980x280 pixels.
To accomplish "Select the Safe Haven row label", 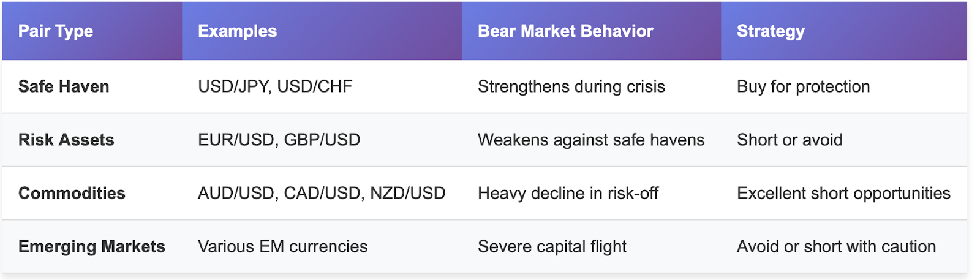I will coord(64,87).
